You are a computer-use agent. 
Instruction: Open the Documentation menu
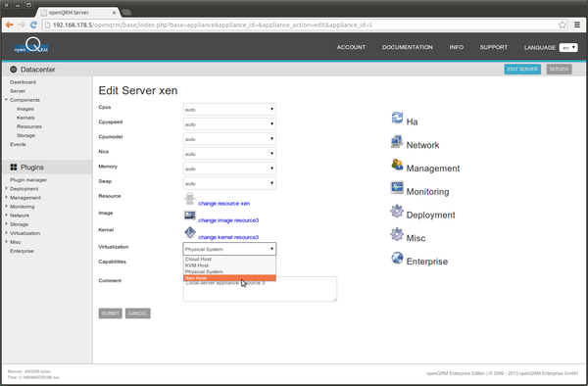(408, 47)
